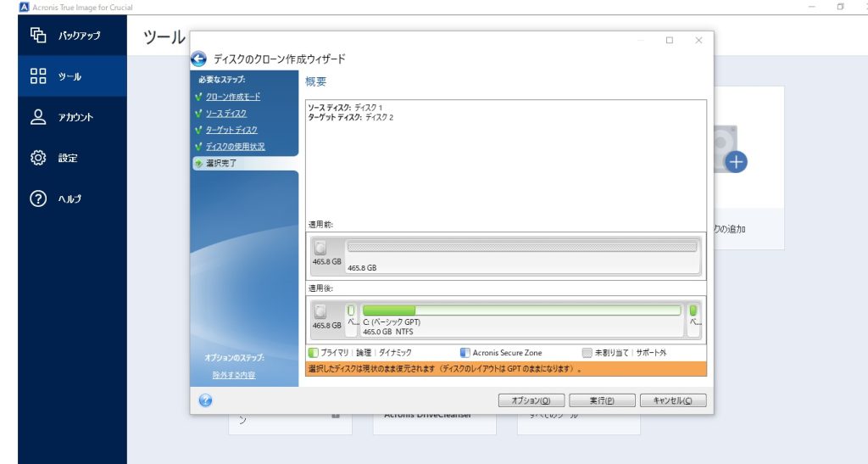The width and height of the screenshot is (868, 464).
Task: Click the 実行(P) button to proceed
Action: point(602,400)
